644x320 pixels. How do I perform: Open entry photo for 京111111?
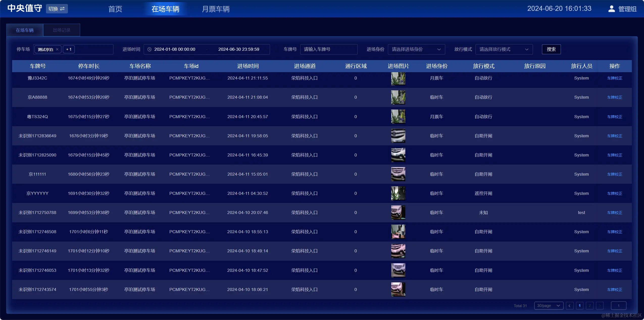(398, 174)
